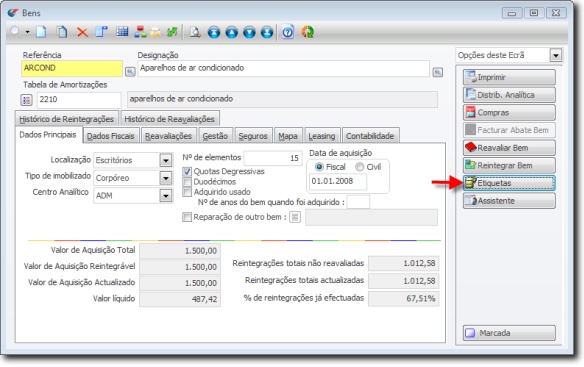Click the Referência field ARCOND
584x367 pixels.
(x=72, y=68)
